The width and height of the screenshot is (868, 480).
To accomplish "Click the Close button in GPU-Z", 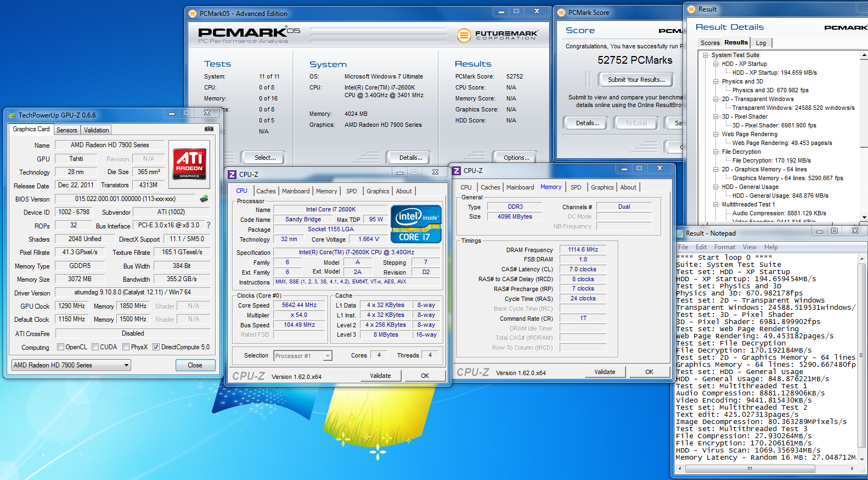I will point(195,365).
